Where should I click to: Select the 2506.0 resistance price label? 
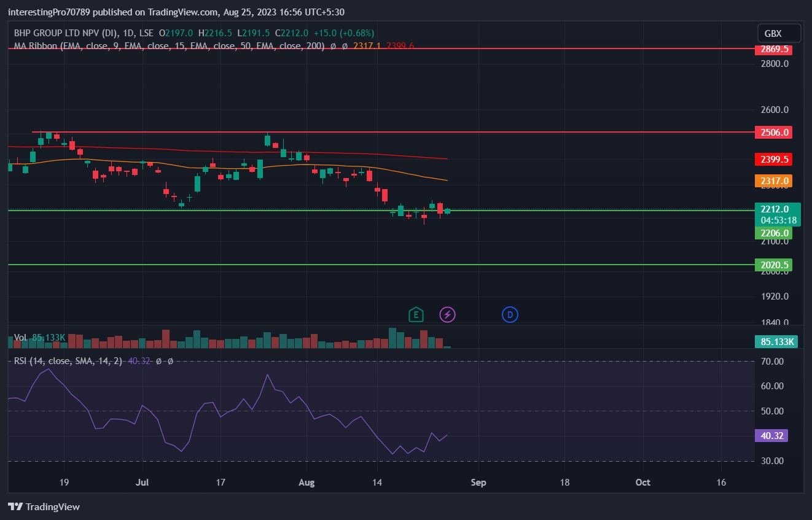click(x=774, y=132)
